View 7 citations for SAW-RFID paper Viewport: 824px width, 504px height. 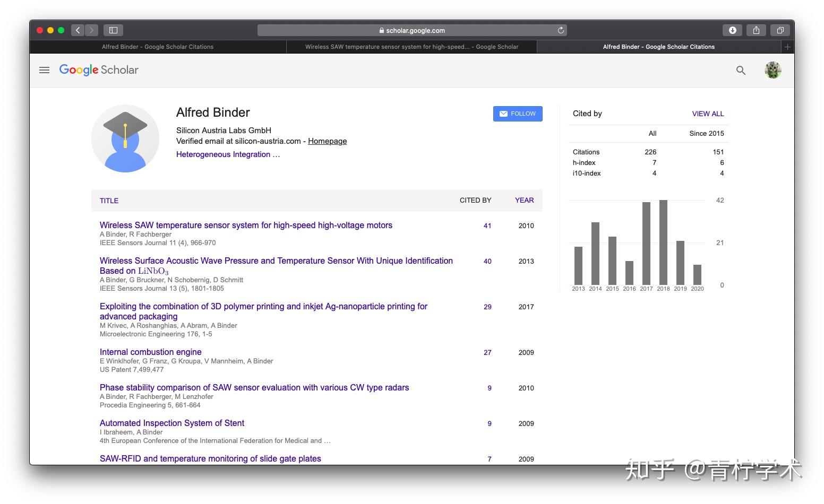tap(490, 459)
